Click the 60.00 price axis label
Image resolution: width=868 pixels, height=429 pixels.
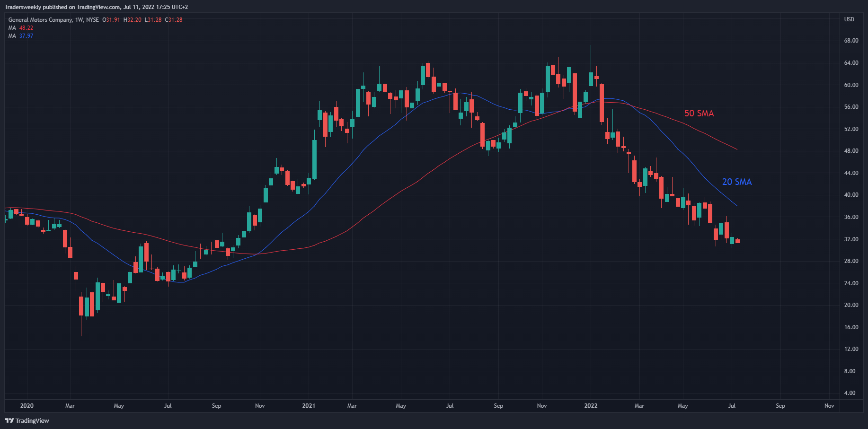(851, 85)
